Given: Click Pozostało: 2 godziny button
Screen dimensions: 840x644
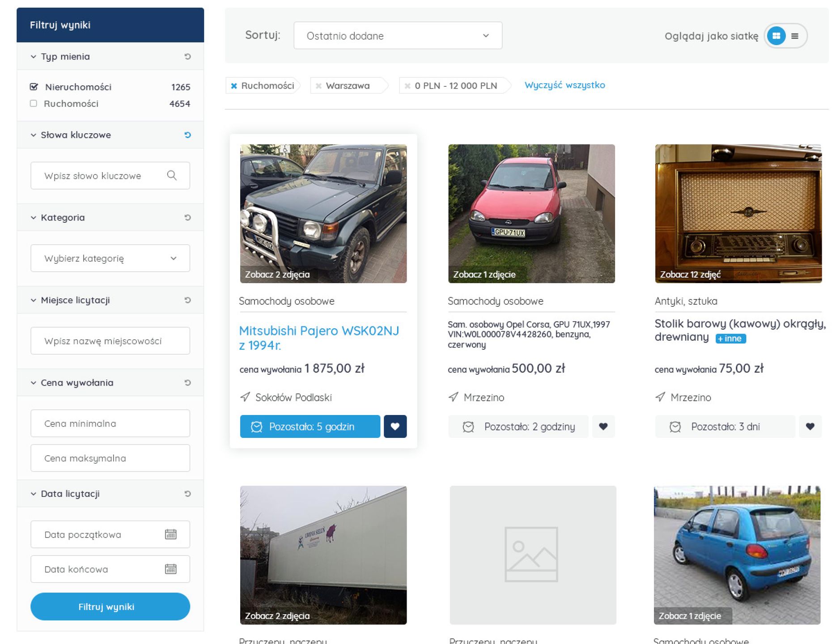Looking at the screenshot, I should point(518,426).
